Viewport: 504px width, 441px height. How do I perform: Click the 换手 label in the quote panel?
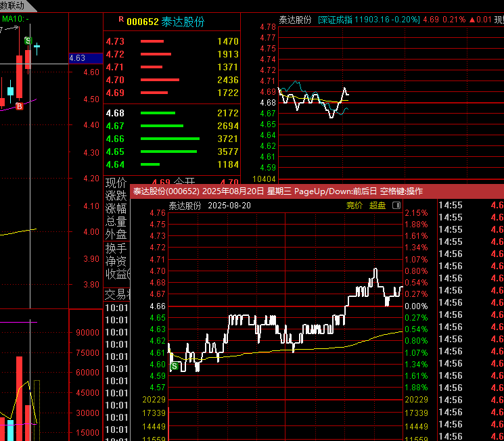tap(116, 248)
